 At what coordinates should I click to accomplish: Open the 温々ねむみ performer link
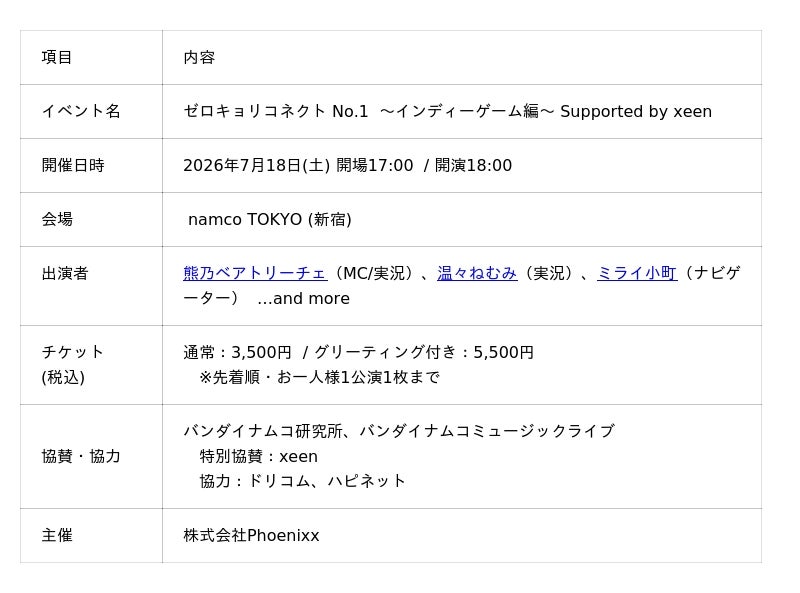point(477,274)
